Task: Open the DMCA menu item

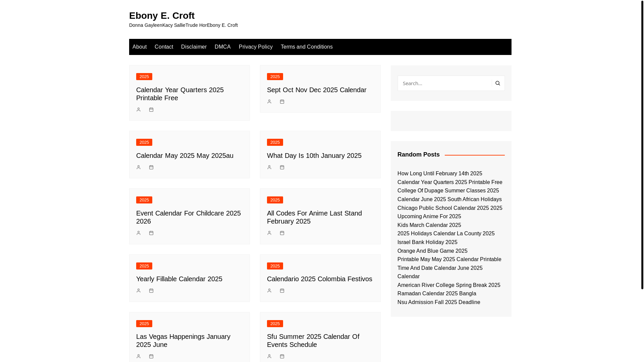Action: point(223,47)
